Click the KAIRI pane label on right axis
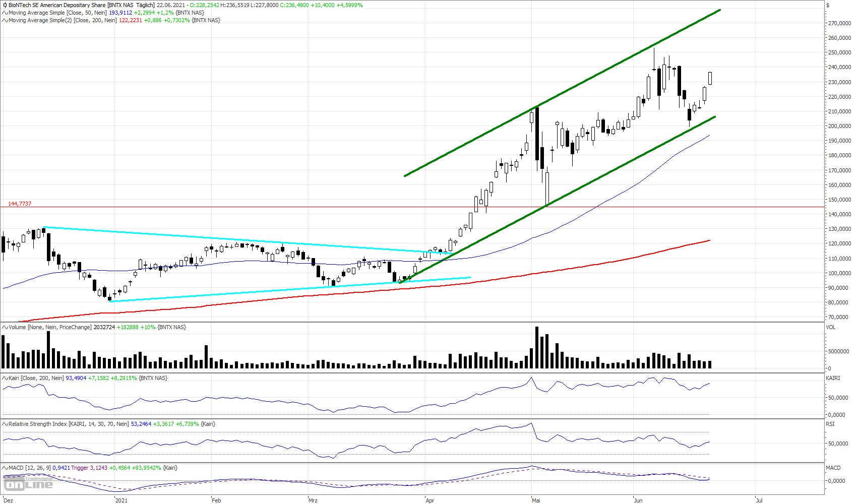 click(833, 378)
